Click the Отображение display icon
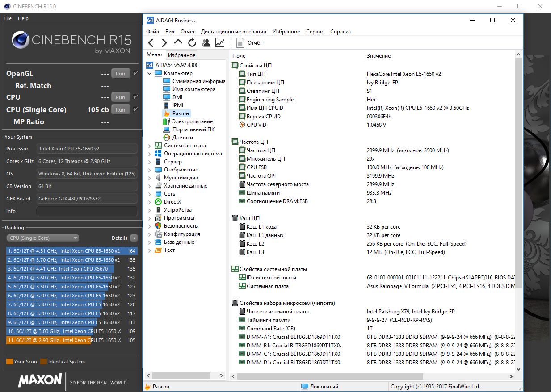Screen dimensions: 551x392 (x=158, y=170)
